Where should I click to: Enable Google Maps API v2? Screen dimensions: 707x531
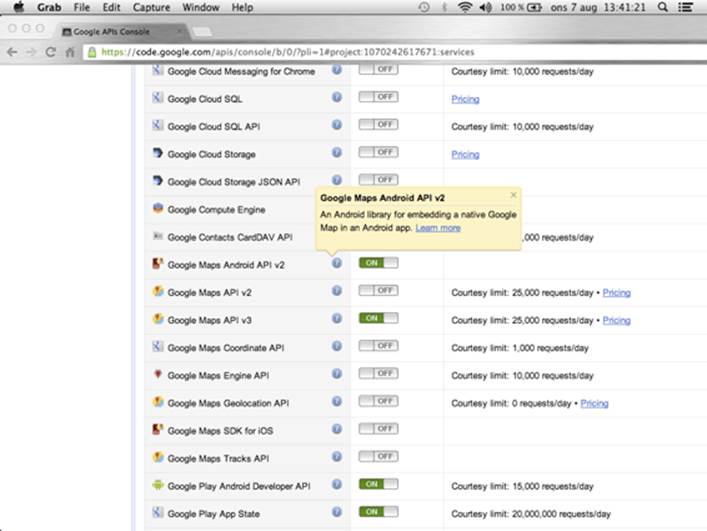point(378,291)
